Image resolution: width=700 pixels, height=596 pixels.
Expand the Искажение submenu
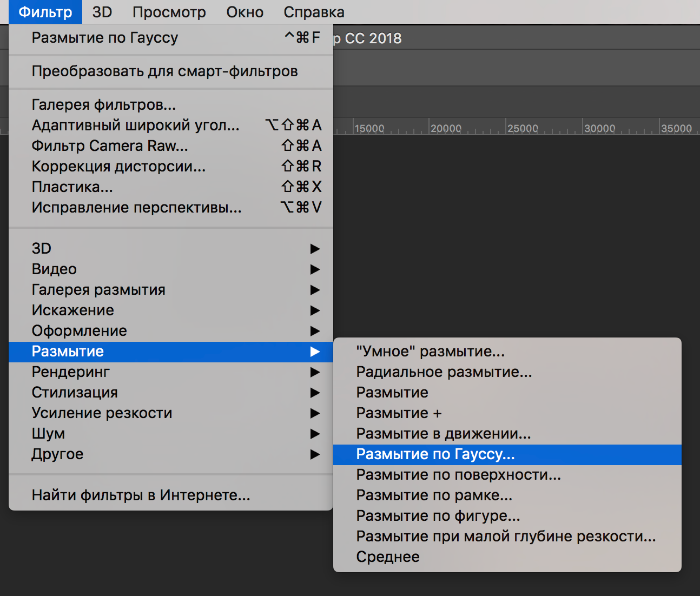click(72, 310)
